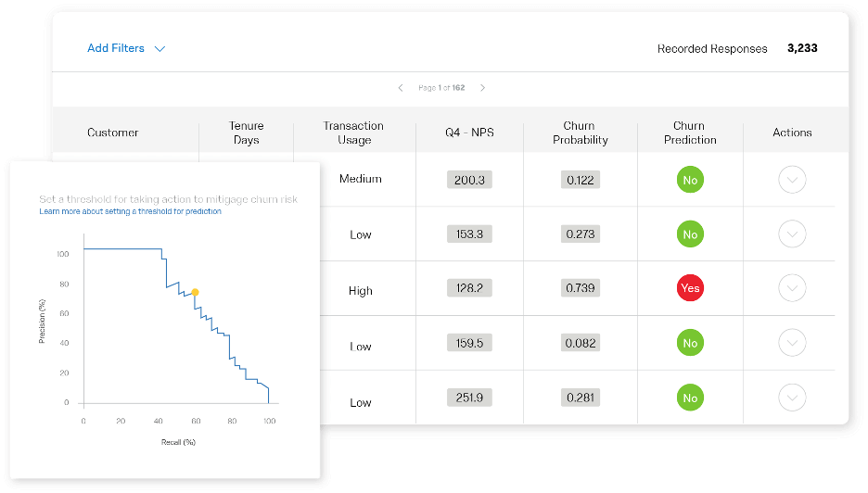Expand actions for the 0.273 churn row
The image size is (868, 493).
792,234
